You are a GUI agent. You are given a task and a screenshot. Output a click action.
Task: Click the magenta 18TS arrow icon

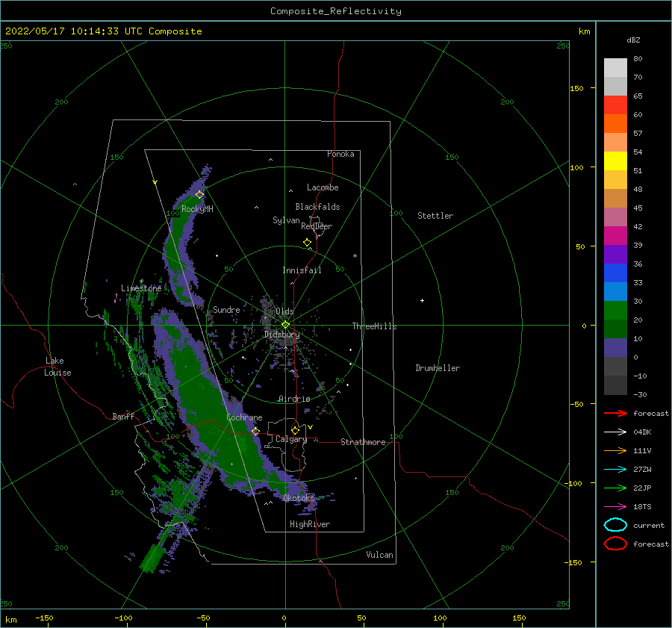615,507
